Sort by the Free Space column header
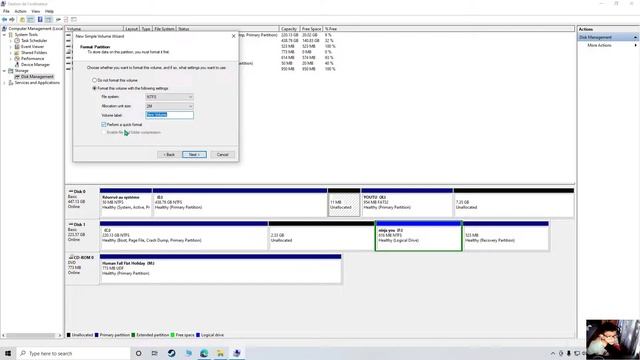Viewport: 640px width, 360px height. [311, 29]
